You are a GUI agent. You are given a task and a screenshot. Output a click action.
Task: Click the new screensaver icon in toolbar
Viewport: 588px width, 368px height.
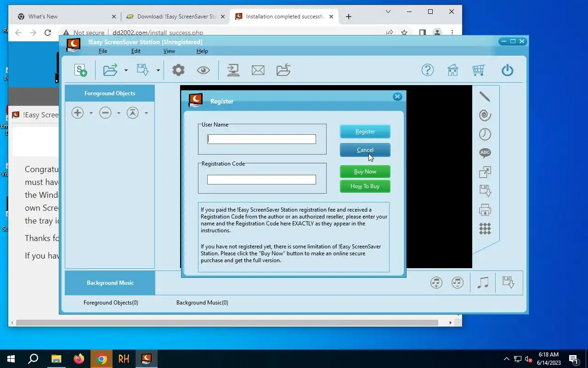click(81, 70)
